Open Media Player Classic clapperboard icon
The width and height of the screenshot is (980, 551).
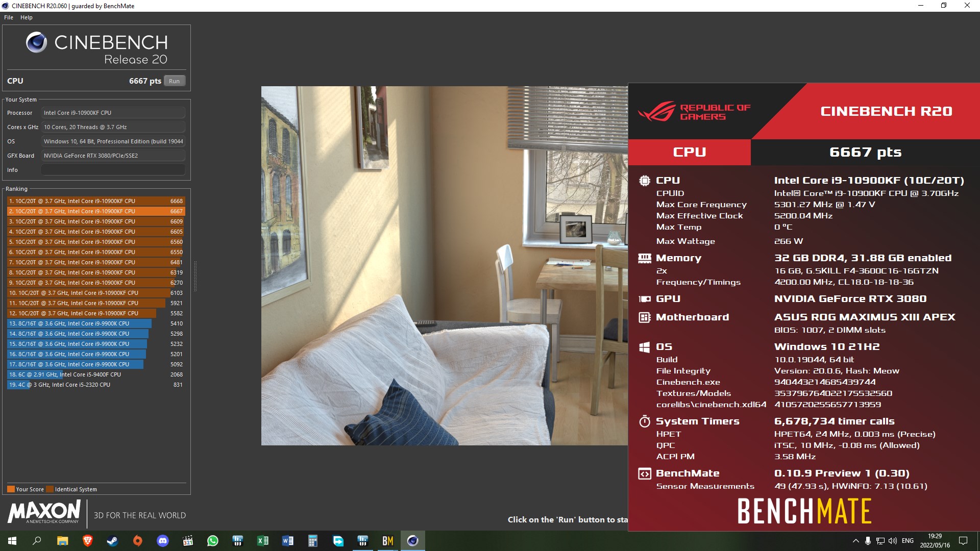pos(187,541)
